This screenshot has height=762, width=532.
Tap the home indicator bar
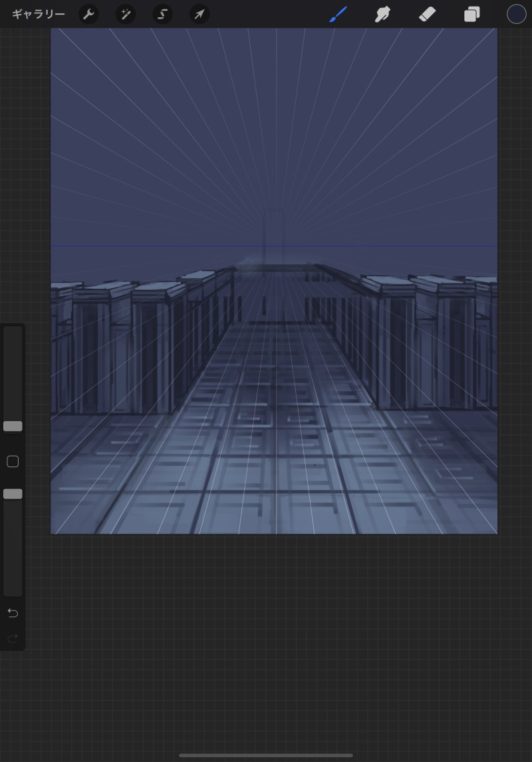[266, 755]
